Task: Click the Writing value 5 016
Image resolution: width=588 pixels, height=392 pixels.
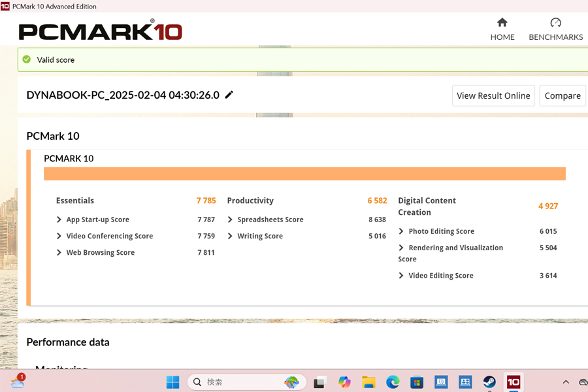Action: (377, 236)
